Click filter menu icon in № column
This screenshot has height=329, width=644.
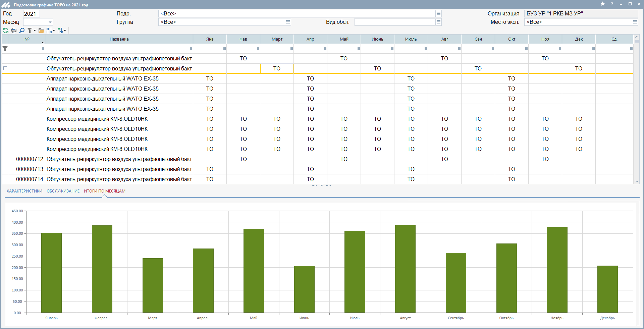click(43, 49)
